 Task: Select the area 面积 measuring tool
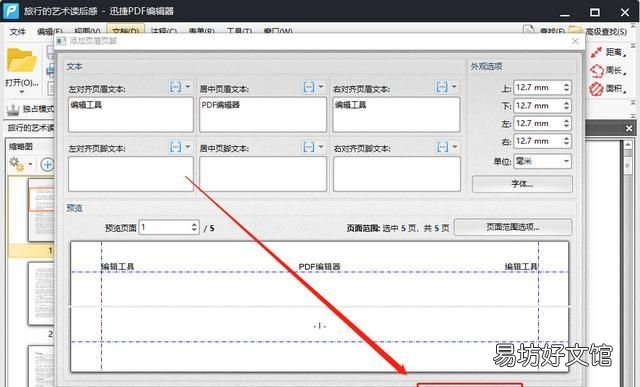pyautogui.click(x=608, y=88)
